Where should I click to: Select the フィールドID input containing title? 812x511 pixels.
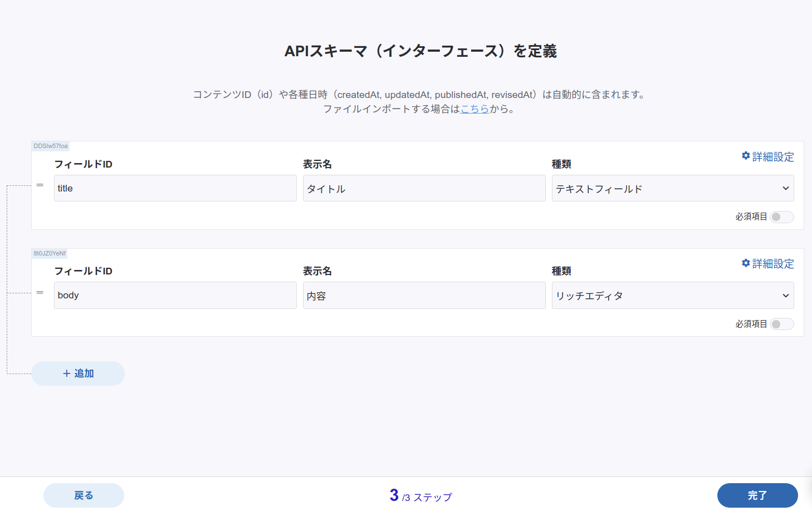pos(175,188)
